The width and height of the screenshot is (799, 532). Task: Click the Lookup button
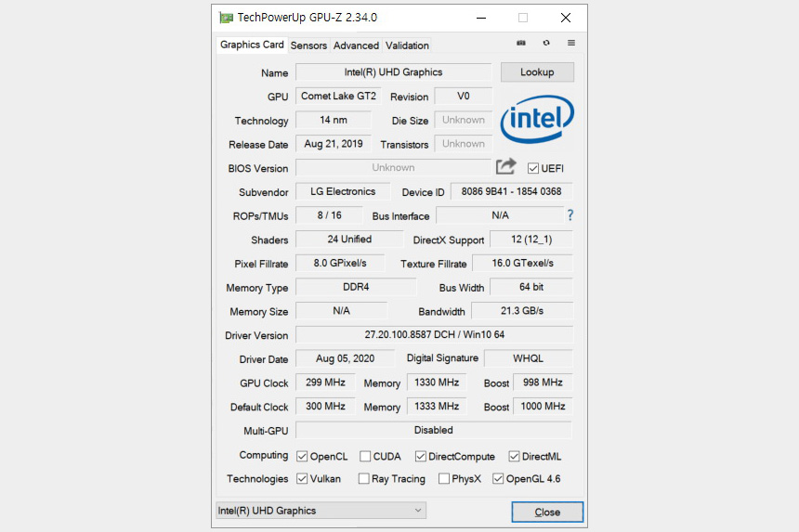[x=537, y=72]
